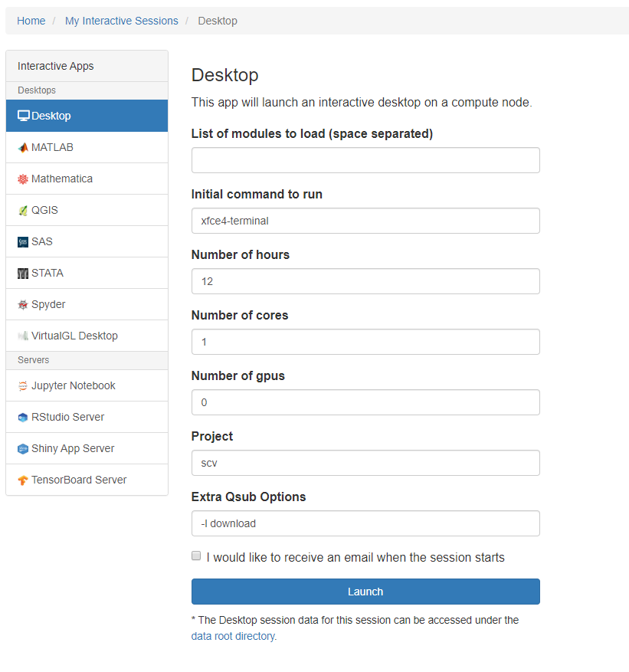Image resolution: width=629 pixels, height=672 pixels.
Task: Click the Shiny App Server hexagon icon
Action: coord(23,449)
